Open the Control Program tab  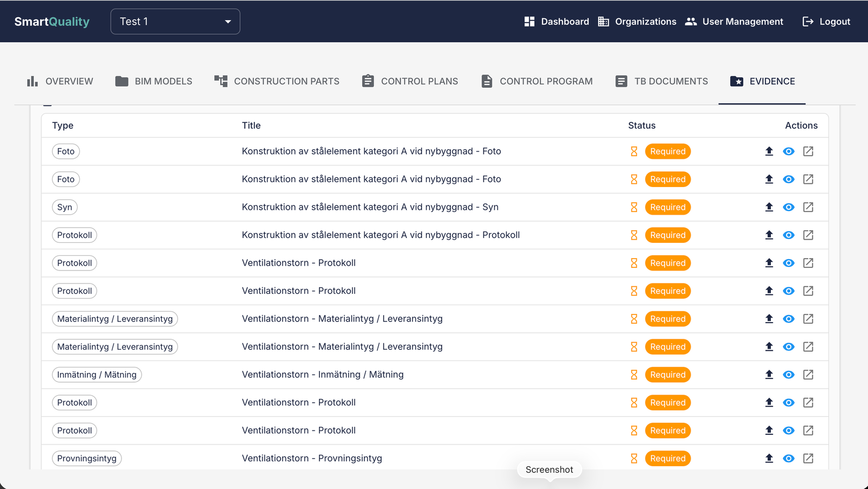(537, 81)
